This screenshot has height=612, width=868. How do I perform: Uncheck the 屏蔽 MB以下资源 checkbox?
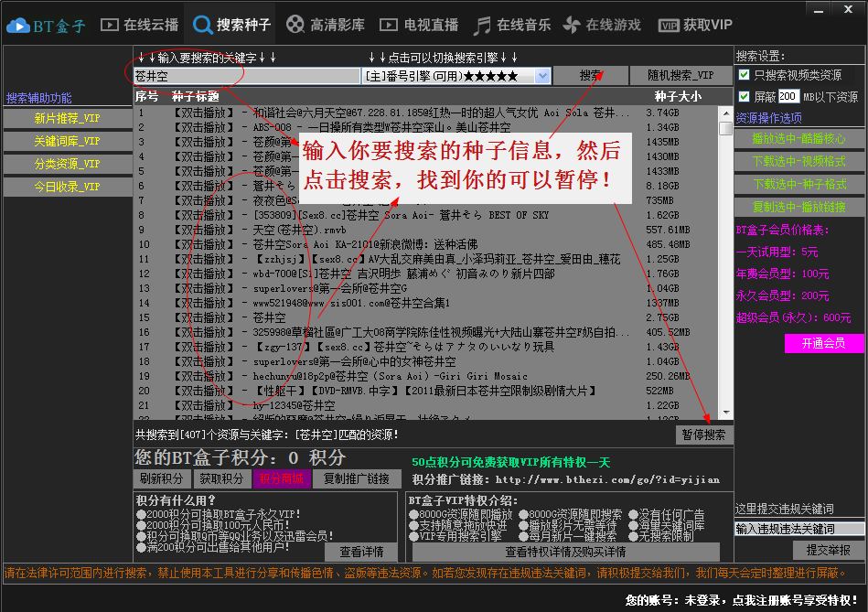(x=744, y=96)
